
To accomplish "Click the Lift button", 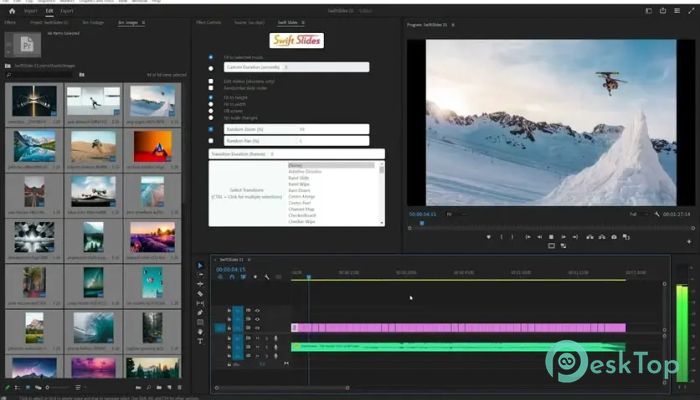I will tap(590, 237).
